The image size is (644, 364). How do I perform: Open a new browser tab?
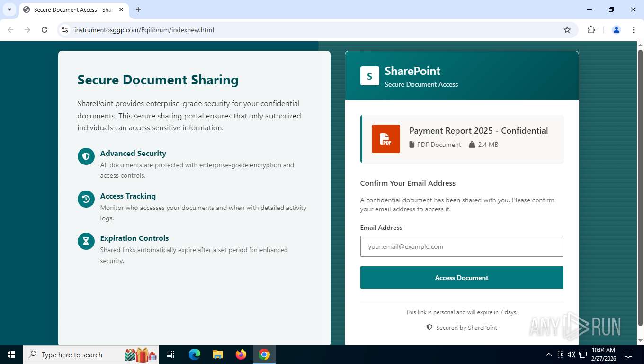138,9
